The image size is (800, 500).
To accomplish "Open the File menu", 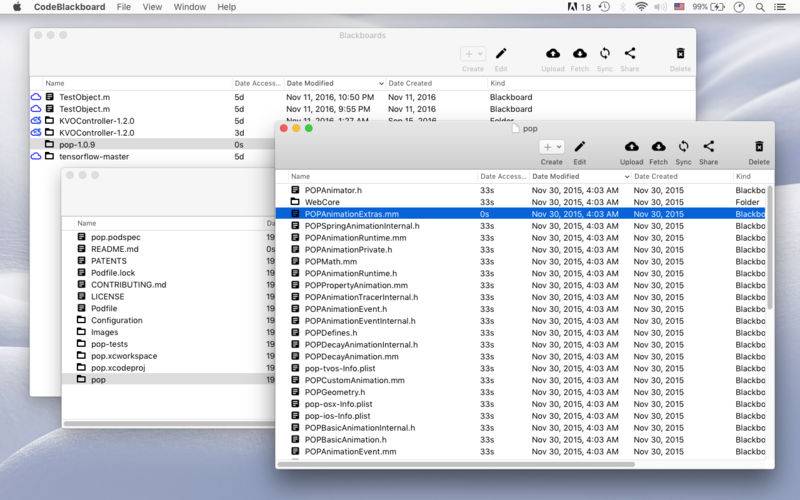I will 124,7.
